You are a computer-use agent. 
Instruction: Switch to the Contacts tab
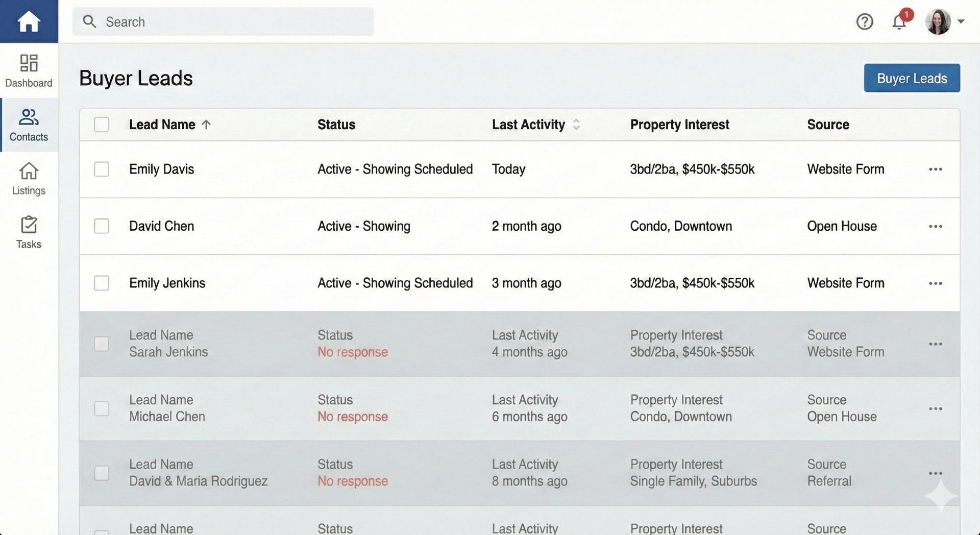click(29, 125)
